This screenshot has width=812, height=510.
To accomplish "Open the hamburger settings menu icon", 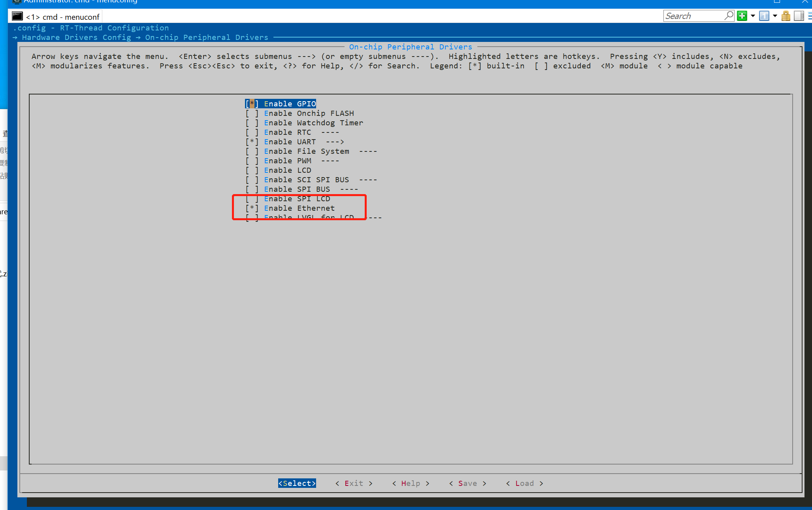I will (810, 16).
